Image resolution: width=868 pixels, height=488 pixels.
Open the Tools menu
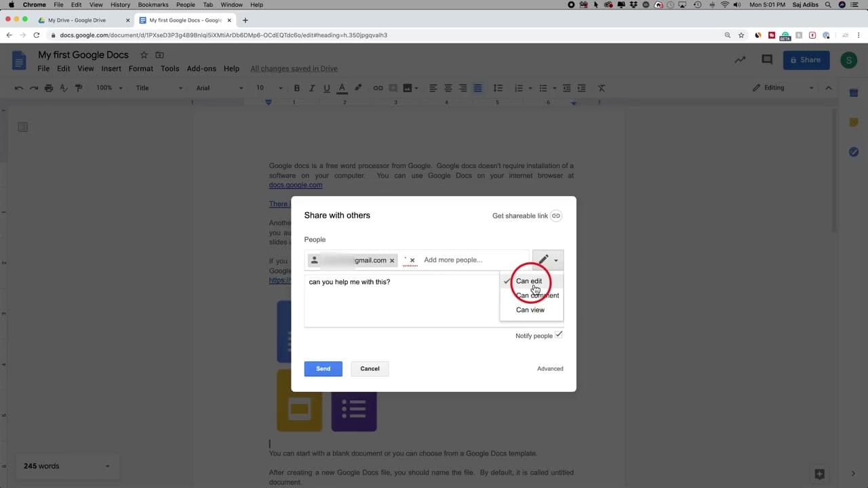[170, 68]
